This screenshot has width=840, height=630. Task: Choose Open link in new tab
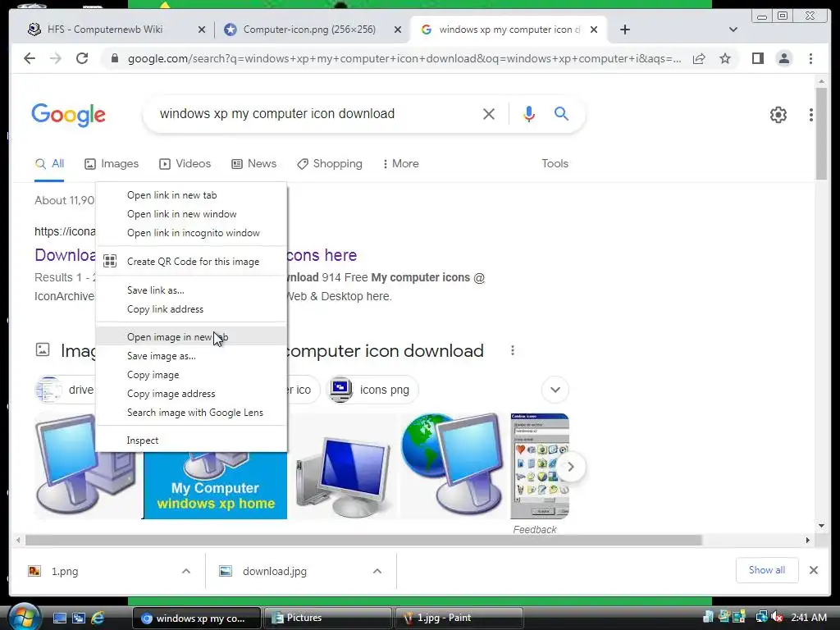tap(191, 195)
